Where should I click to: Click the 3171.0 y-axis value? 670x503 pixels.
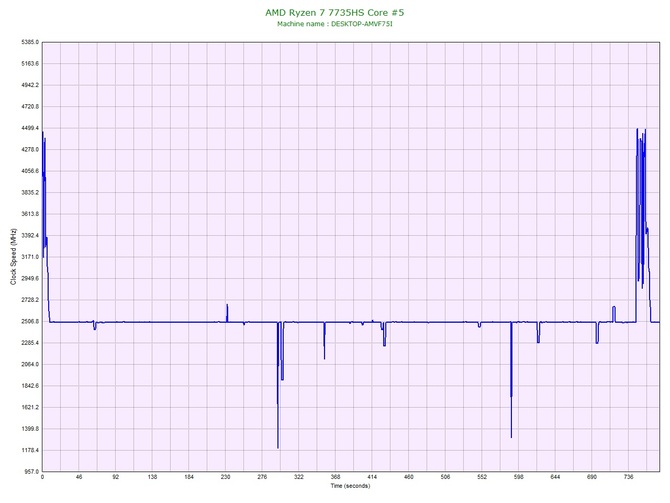tap(30, 257)
